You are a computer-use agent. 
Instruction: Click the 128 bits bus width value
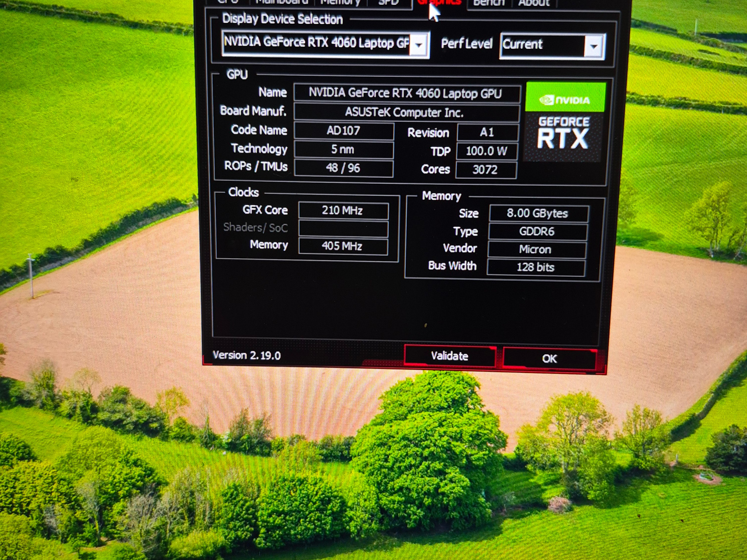[536, 267]
